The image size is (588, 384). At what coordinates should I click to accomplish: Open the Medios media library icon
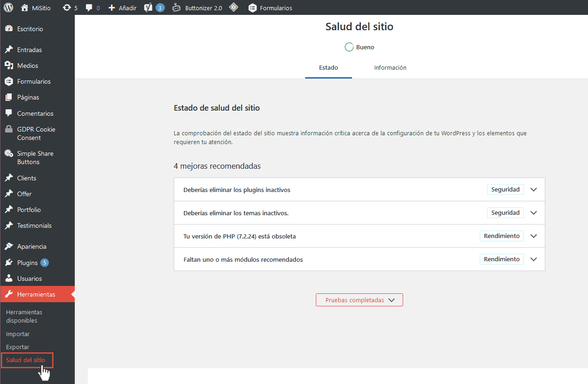tap(9, 66)
